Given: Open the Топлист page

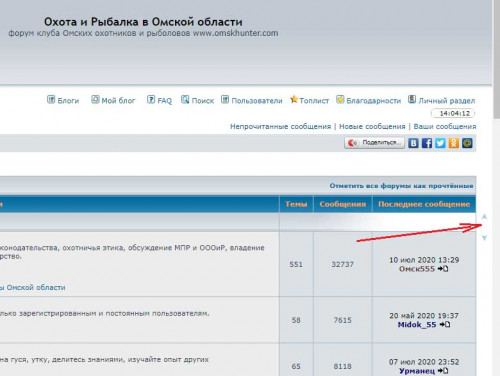Looking at the screenshot, I should [309, 100].
